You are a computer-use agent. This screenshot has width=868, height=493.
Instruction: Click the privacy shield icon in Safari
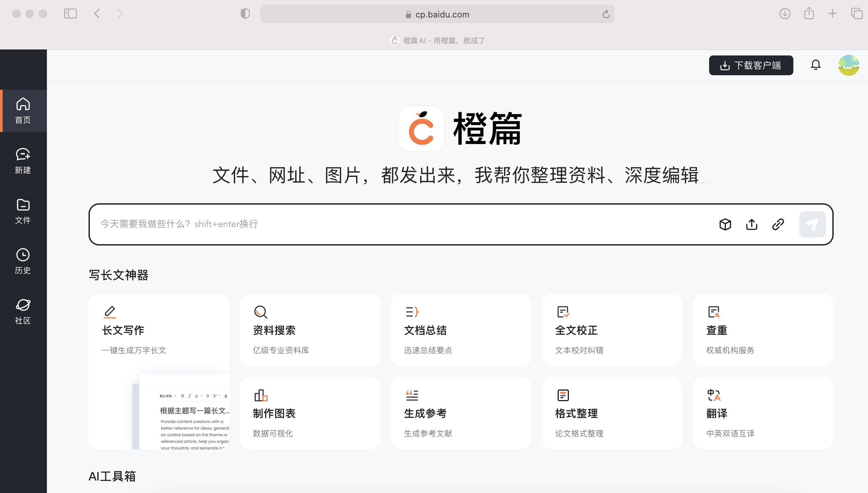245,14
